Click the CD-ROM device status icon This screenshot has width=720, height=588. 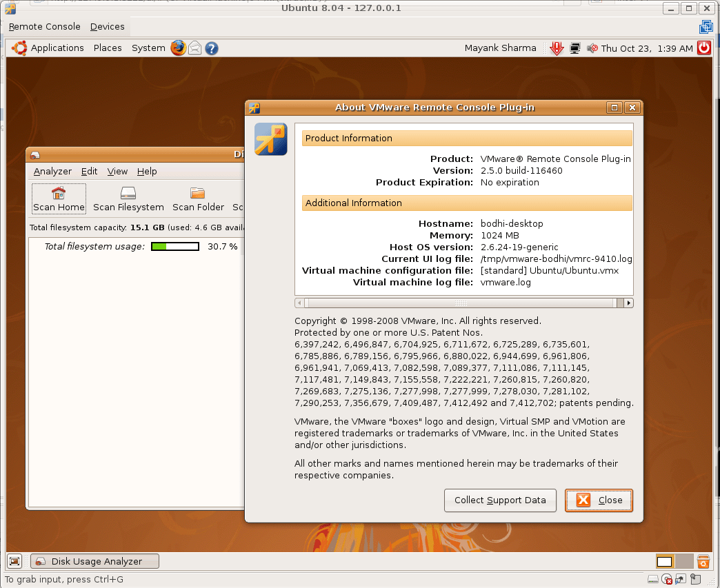[667, 579]
